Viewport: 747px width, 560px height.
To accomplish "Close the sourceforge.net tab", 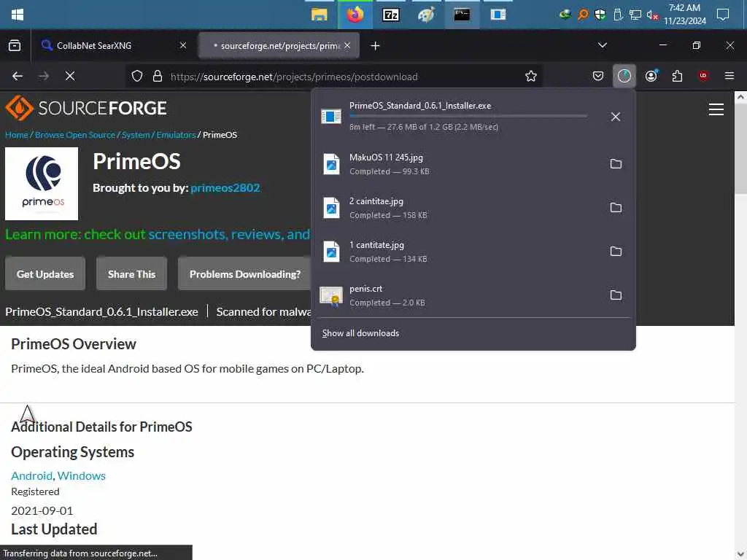I will (347, 46).
